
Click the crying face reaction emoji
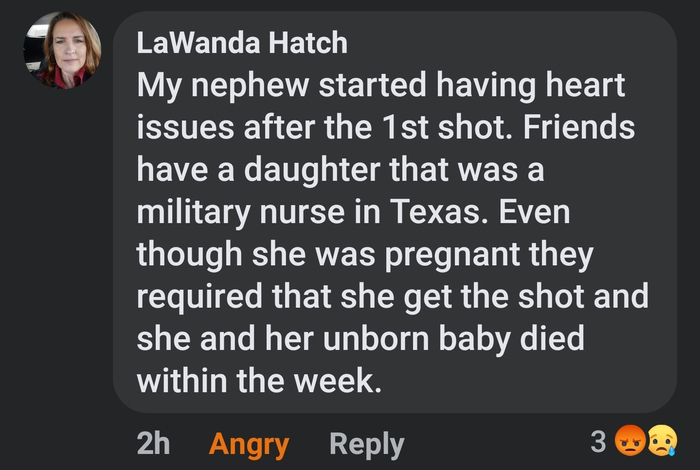tap(661, 441)
